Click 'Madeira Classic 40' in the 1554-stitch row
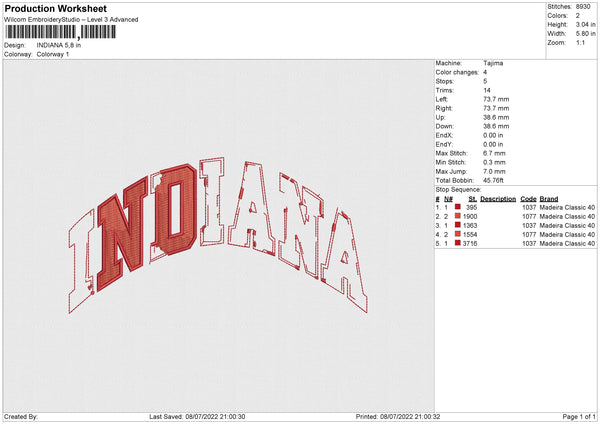 pos(567,235)
